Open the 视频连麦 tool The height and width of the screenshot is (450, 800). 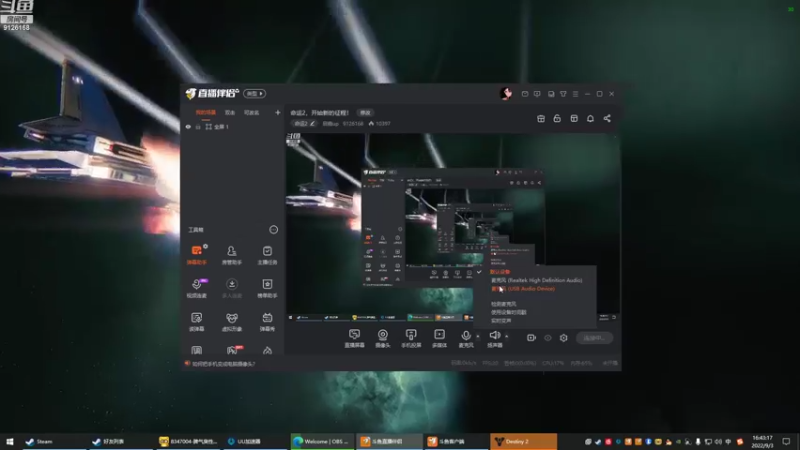point(196,288)
